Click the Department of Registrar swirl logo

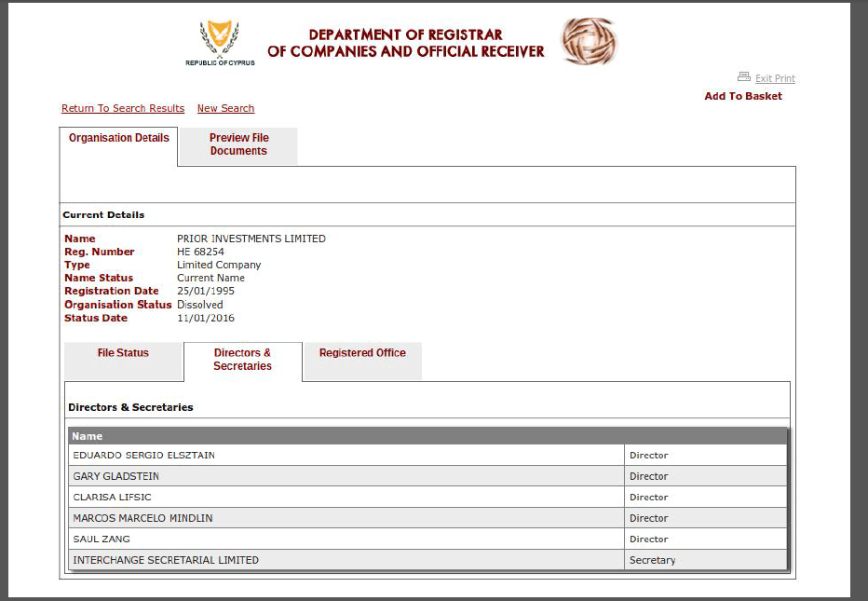tap(589, 42)
